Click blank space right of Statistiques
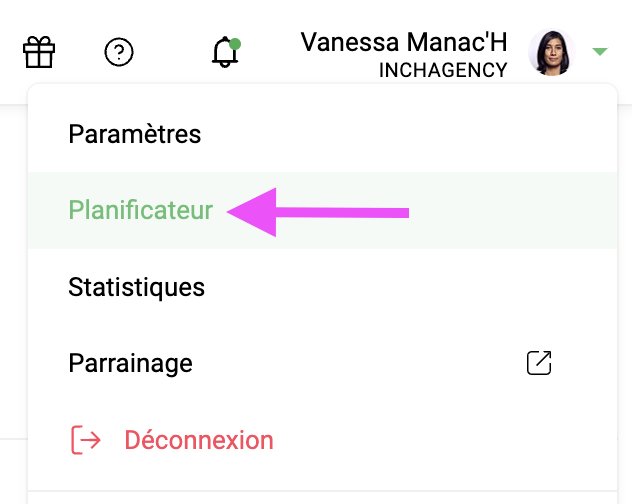632x504 pixels. (400, 288)
